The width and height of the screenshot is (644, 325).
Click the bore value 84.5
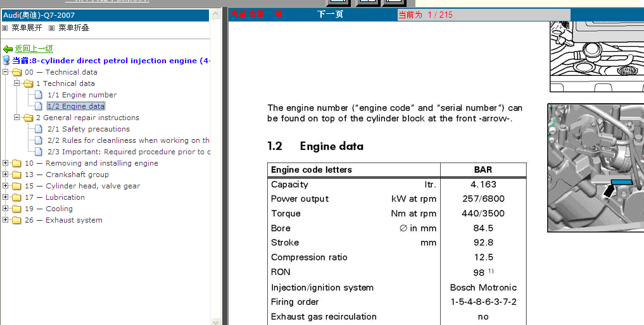coord(483,228)
